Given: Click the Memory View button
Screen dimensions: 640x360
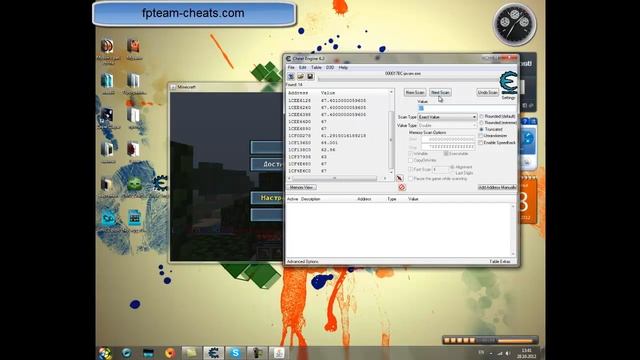Looking at the screenshot, I should (x=302, y=187).
